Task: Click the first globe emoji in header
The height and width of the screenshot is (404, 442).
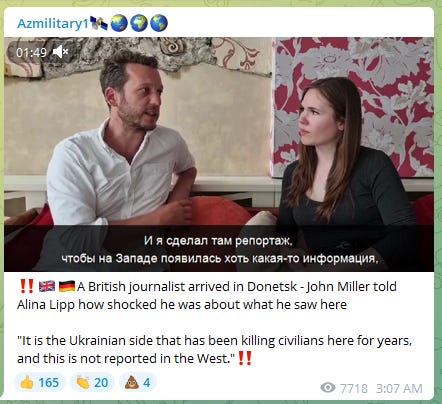Action: click(119, 23)
